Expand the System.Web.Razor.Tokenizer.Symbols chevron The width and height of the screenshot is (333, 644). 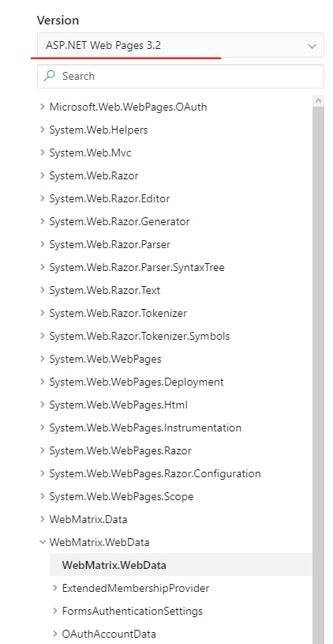pyautogui.click(x=43, y=336)
